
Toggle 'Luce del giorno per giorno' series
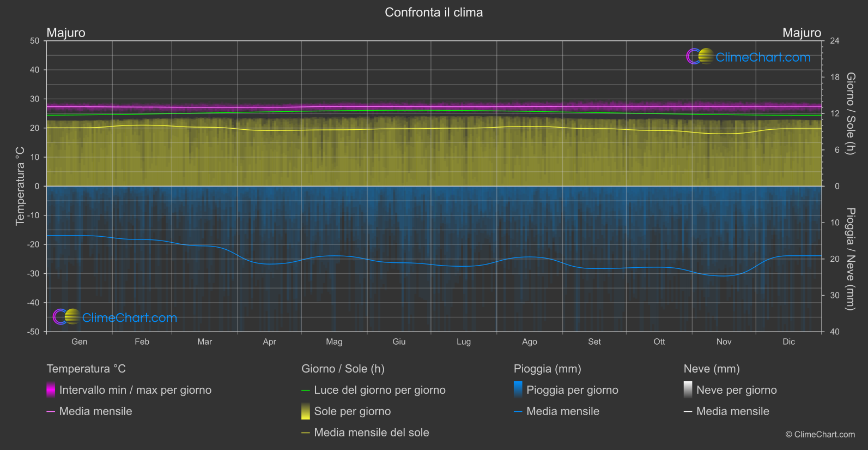pos(379,390)
